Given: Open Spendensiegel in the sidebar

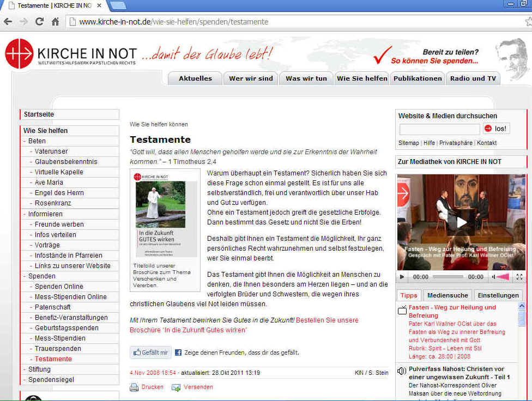Looking at the screenshot, I should (51, 380).
